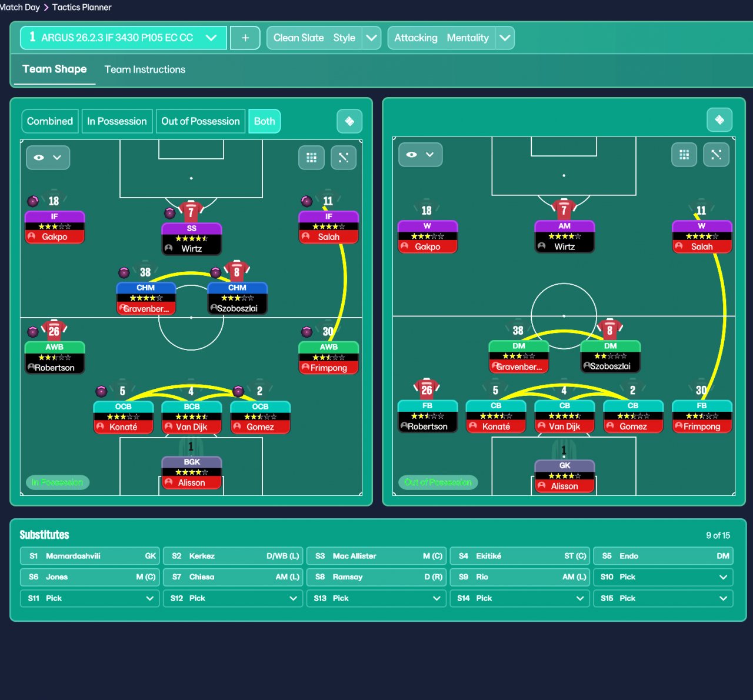753x700 pixels.
Task: Select Frimpong's AWB role card
Action: [329, 358]
